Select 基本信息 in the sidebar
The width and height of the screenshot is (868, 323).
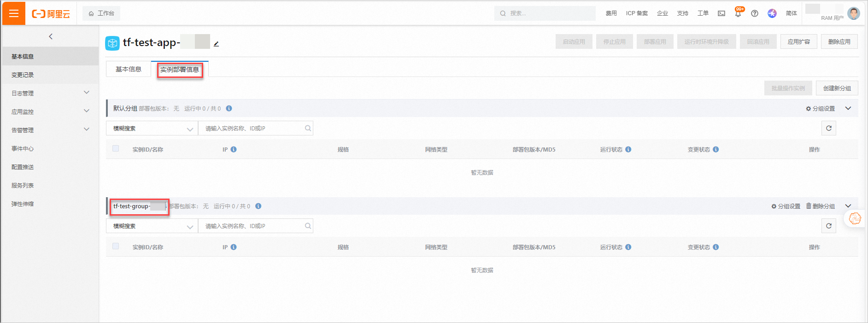click(x=50, y=56)
